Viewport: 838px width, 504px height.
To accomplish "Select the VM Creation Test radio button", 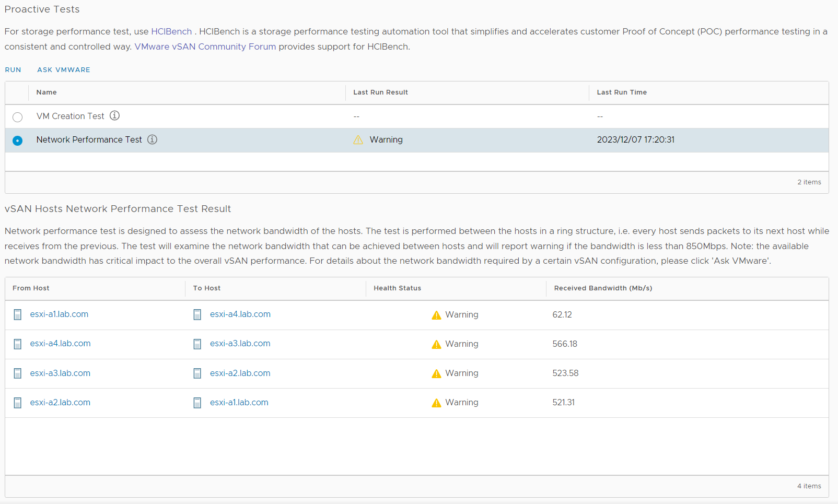I will (18, 117).
